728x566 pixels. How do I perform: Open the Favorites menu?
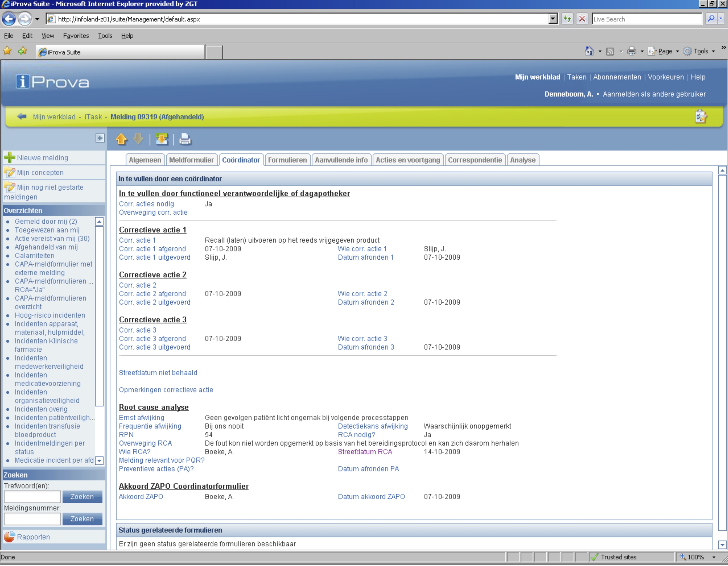point(76,36)
